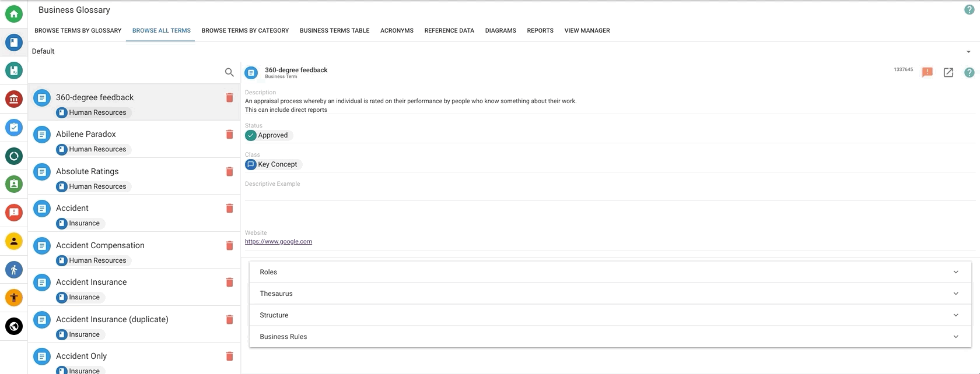The width and height of the screenshot is (980, 374).
Task: Open the Acronyms tab
Action: click(397, 30)
